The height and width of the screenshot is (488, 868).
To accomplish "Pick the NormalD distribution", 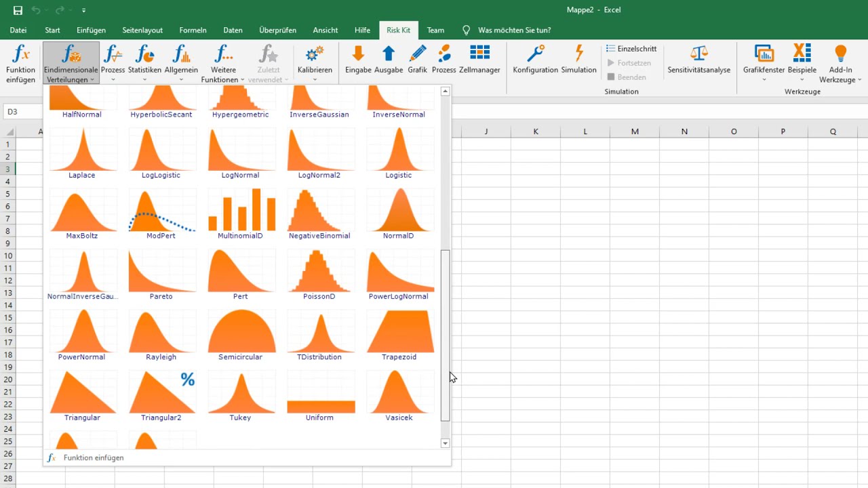I will point(399,215).
